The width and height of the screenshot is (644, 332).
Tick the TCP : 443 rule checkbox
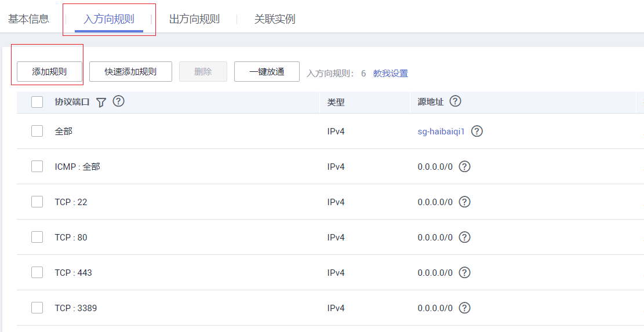[x=37, y=272]
